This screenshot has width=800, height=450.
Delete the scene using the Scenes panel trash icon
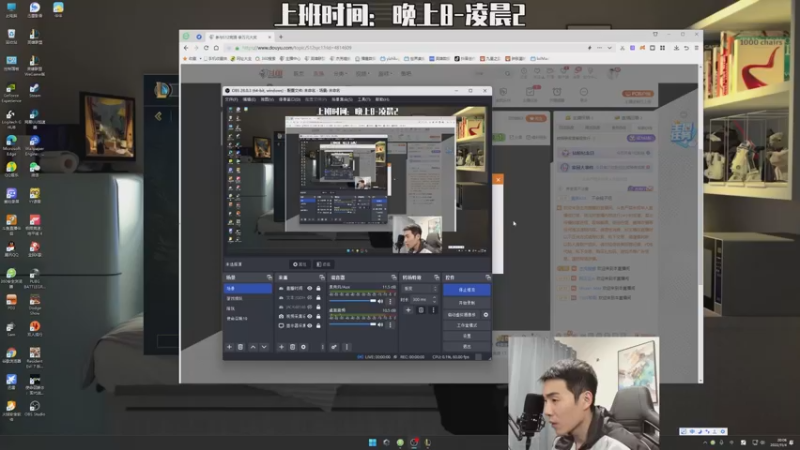coord(241,347)
